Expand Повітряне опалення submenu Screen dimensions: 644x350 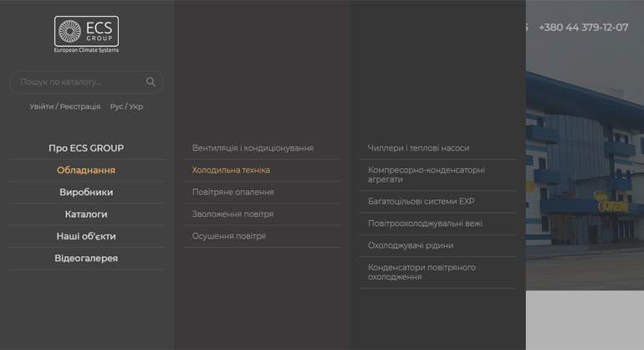(233, 192)
